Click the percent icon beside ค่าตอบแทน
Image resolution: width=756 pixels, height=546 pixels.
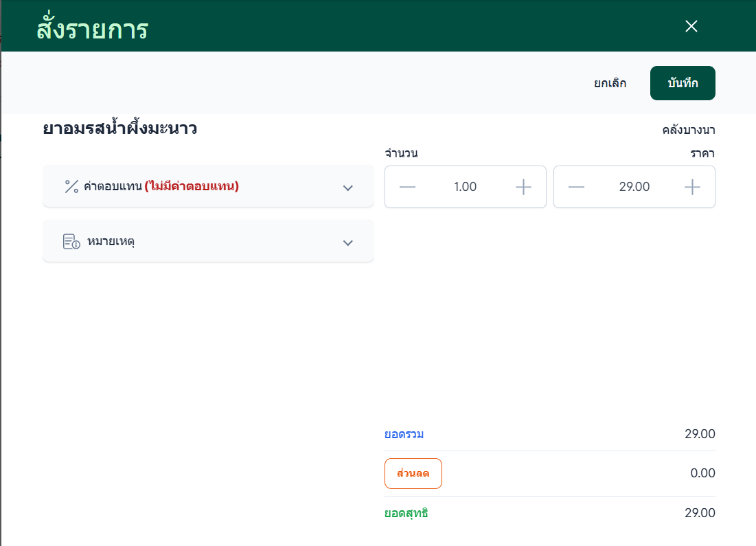point(71,187)
